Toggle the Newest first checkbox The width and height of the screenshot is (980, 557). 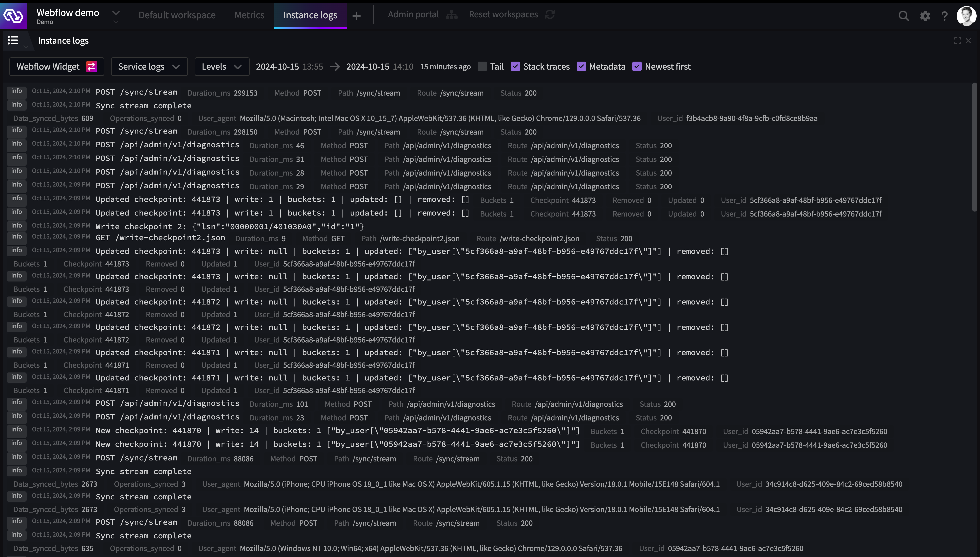pos(637,66)
